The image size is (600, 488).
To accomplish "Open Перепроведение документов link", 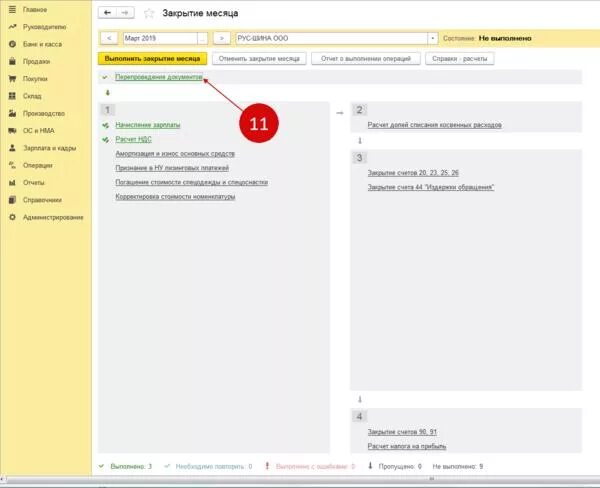I will point(159,77).
